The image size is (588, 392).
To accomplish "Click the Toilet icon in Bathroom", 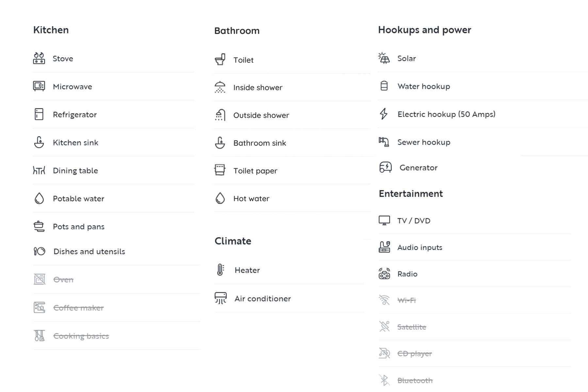I will pos(220,59).
